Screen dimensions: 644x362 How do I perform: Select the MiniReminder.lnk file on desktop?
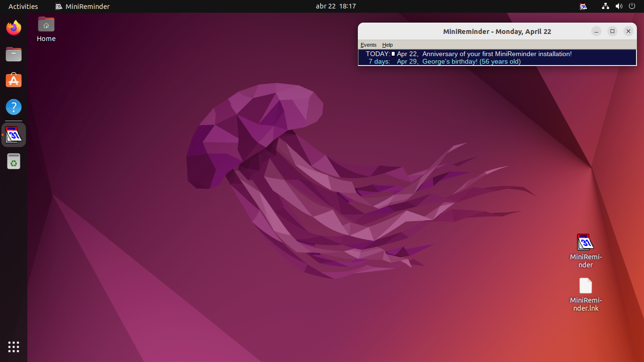click(x=586, y=295)
